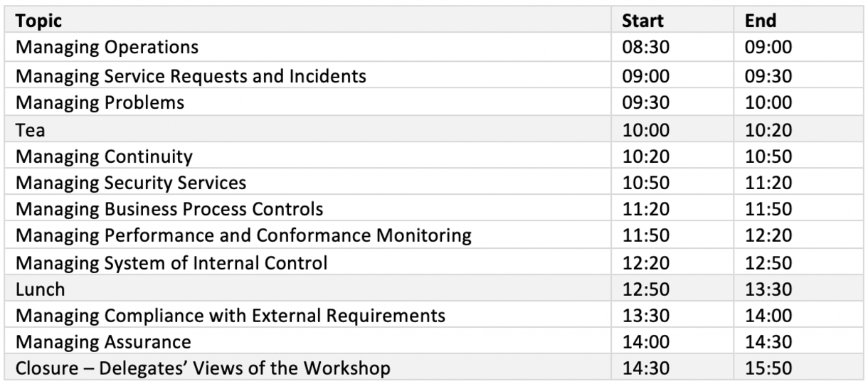Viewport: 868px width, 384px height.
Task: Click the Managing Problems topic
Action: (100, 102)
